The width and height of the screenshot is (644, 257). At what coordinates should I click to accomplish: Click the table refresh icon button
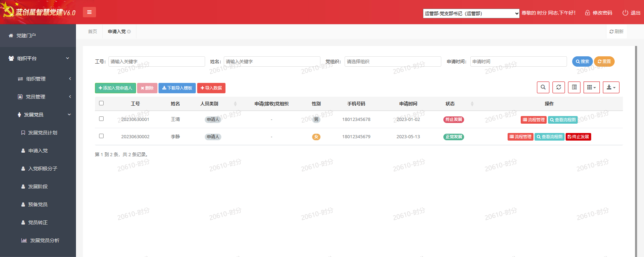558,87
